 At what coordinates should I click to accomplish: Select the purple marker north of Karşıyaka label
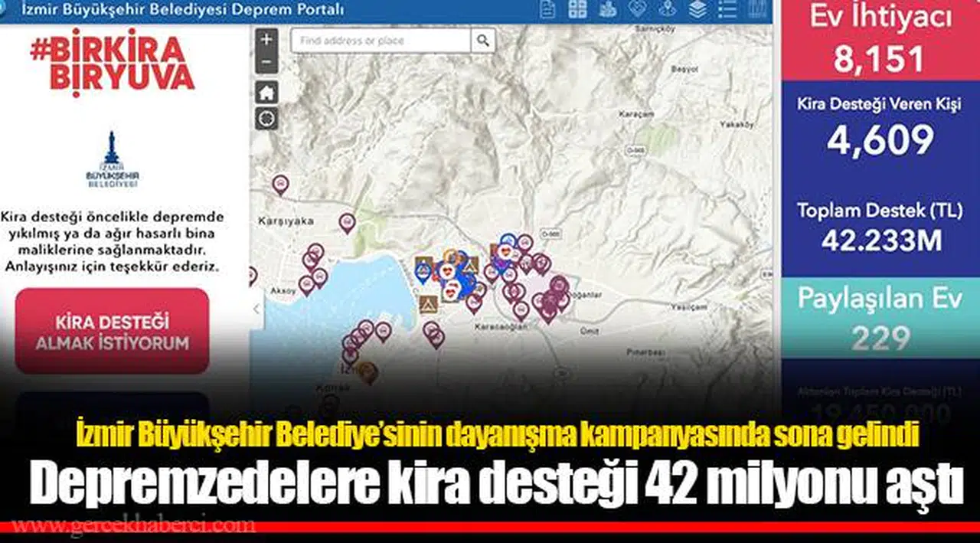click(281, 185)
